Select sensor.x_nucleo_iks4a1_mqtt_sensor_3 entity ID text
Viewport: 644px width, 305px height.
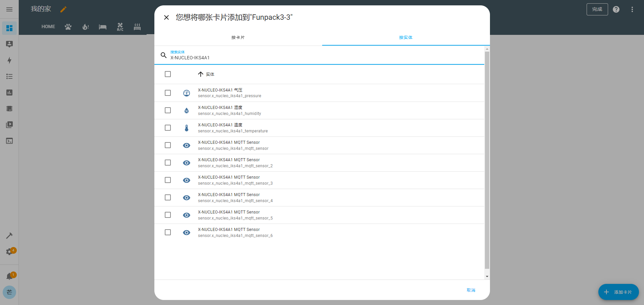[x=235, y=183]
